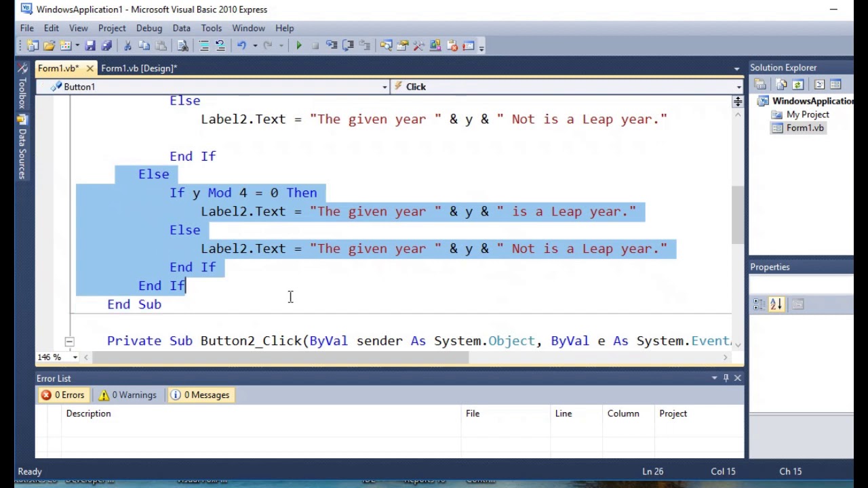The height and width of the screenshot is (488, 868).
Task: Open the Debug menu
Action: 149,28
